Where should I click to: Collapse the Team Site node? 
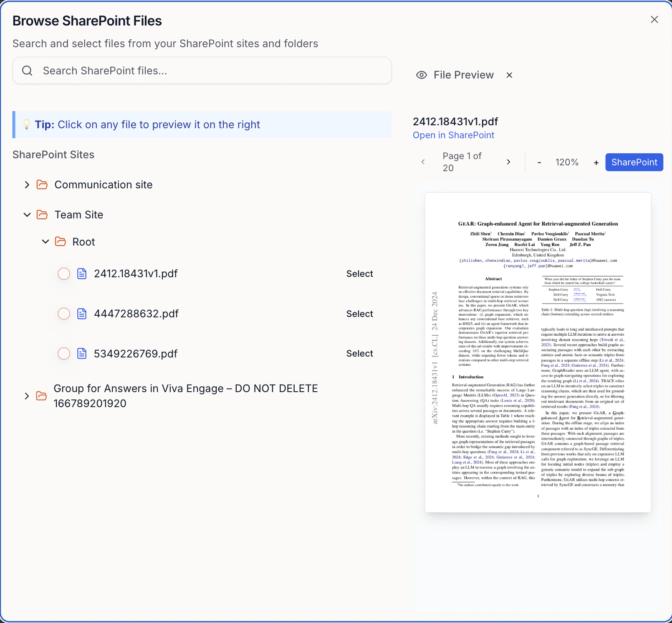pos(27,215)
